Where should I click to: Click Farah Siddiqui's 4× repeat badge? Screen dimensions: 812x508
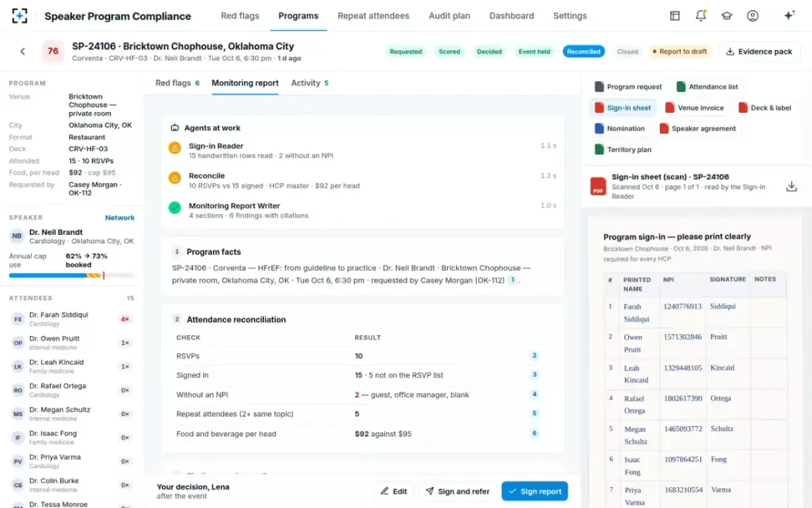[125, 319]
